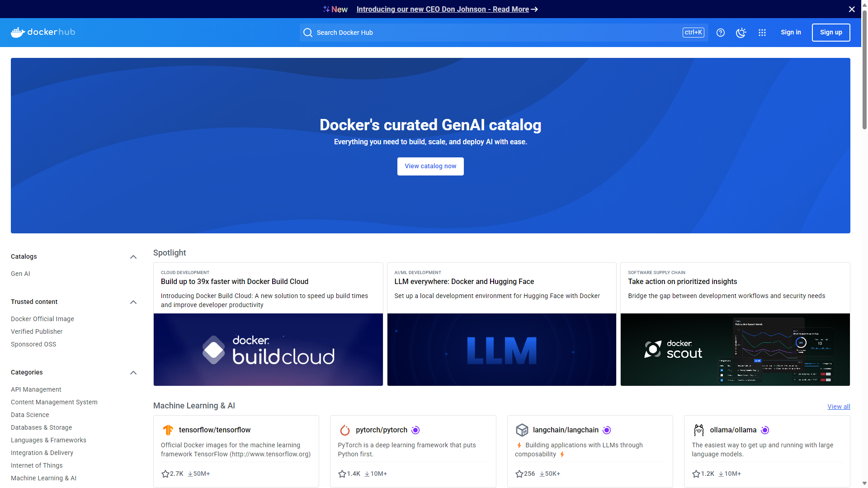868x488 pixels.
Task: Select Gen AI catalog filter
Action: (x=20, y=274)
